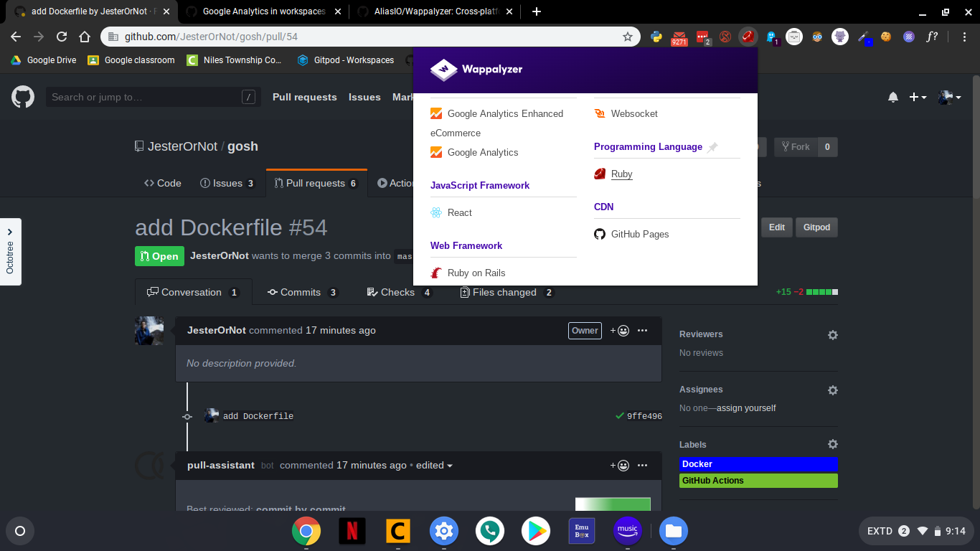The image size is (980, 551).
Task: Open the Issues repository tab
Action: point(227,183)
